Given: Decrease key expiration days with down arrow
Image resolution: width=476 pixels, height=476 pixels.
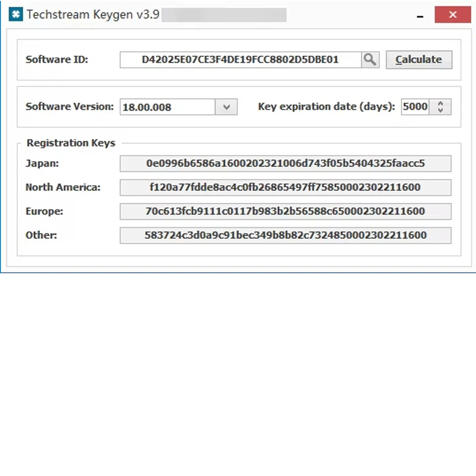Looking at the screenshot, I should pyautogui.click(x=440, y=110).
